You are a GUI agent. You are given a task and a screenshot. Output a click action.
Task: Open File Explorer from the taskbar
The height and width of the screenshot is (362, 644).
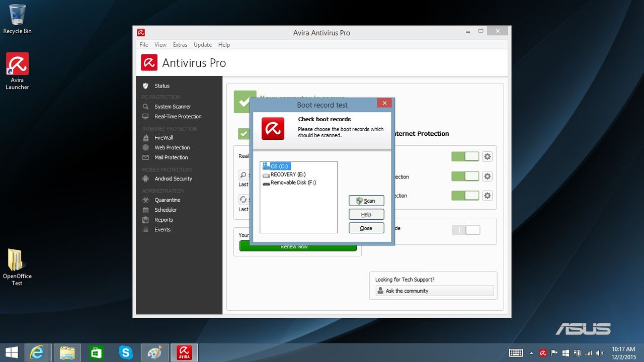click(x=67, y=352)
